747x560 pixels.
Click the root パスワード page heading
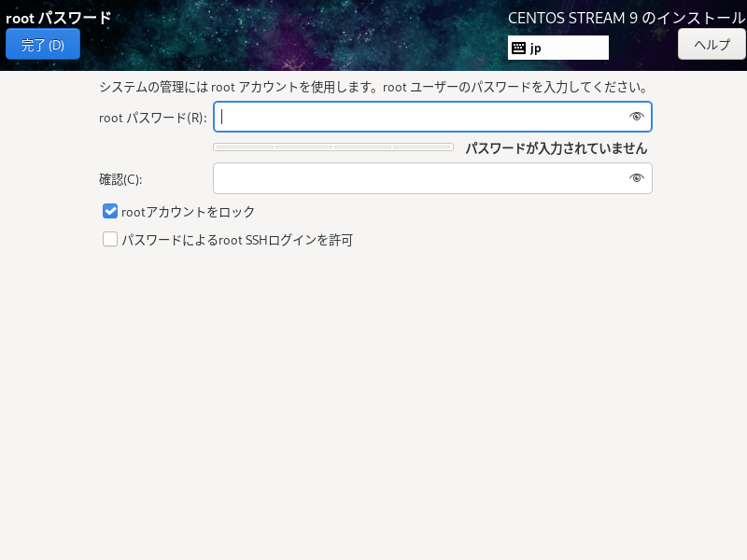click(58, 18)
